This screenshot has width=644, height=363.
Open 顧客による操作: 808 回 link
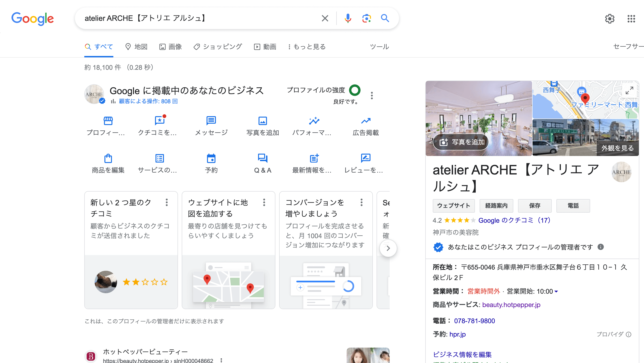148,101
